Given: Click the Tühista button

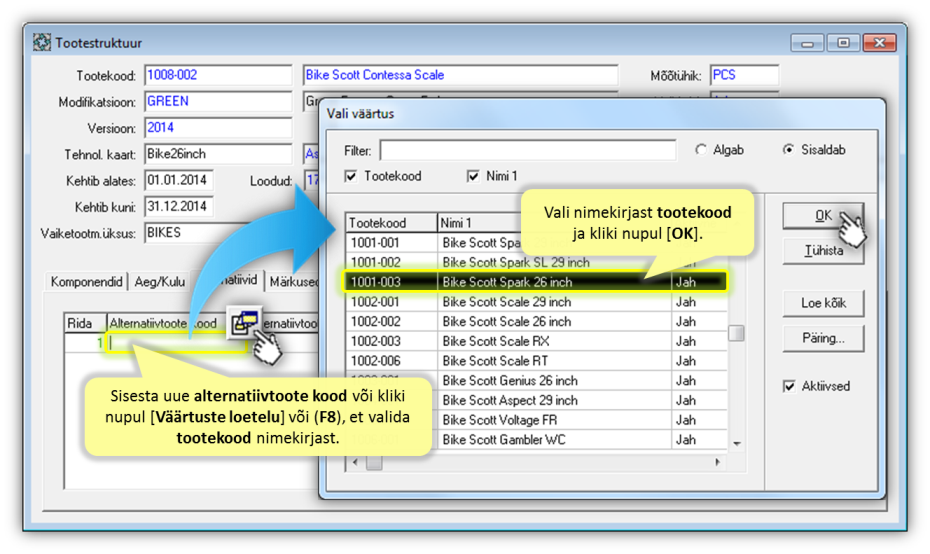Looking at the screenshot, I should point(823,251).
